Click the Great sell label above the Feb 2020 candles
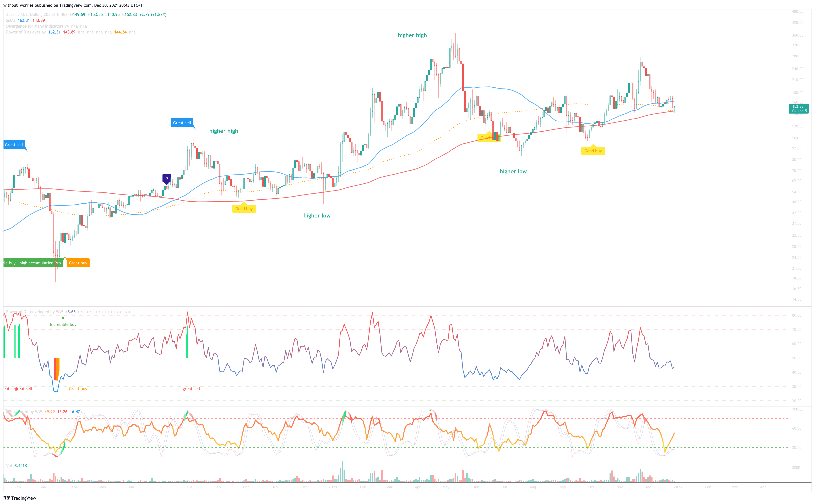The height and width of the screenshot is (504, 815). [x=14, y=145]
